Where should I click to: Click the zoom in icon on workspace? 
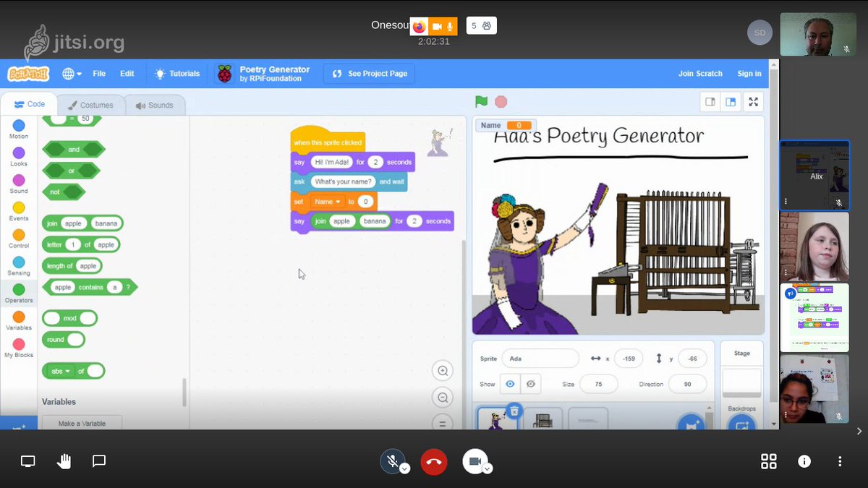point(442,371)
